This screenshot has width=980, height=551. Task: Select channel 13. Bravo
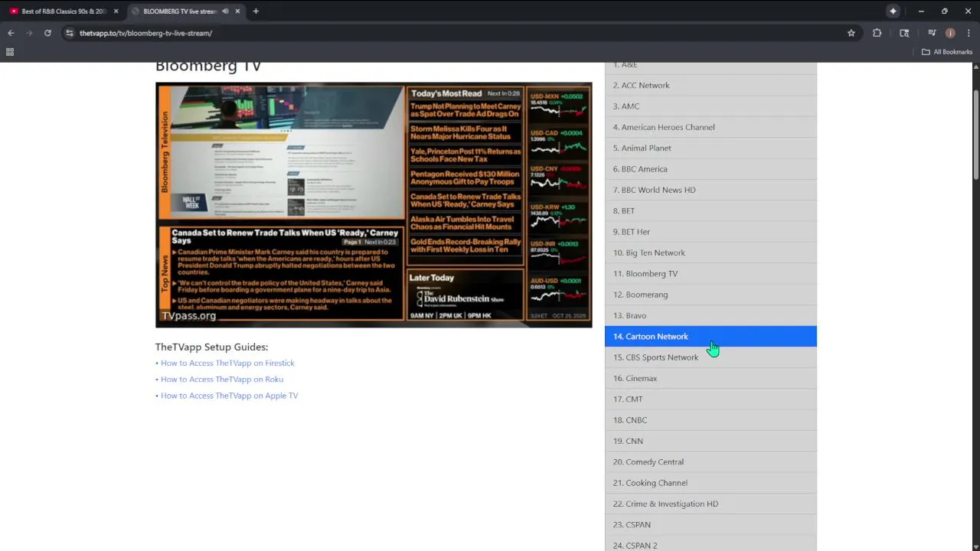[710, 315]
